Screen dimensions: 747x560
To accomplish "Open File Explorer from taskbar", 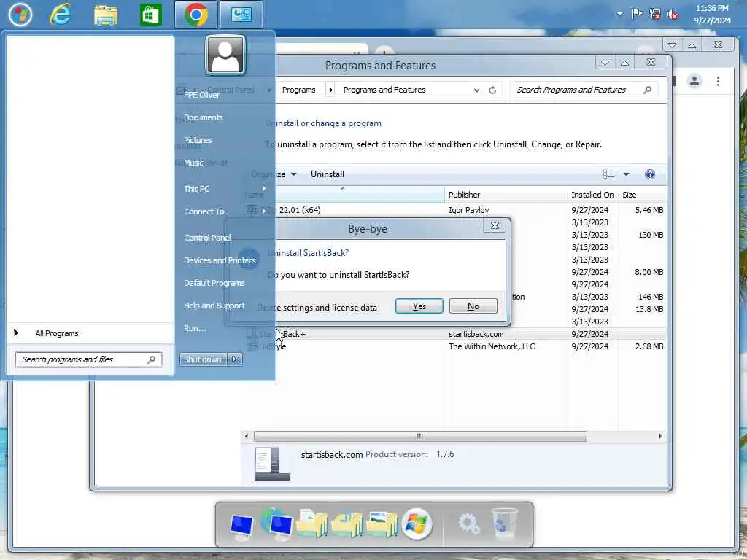I will tap(106, 15).
